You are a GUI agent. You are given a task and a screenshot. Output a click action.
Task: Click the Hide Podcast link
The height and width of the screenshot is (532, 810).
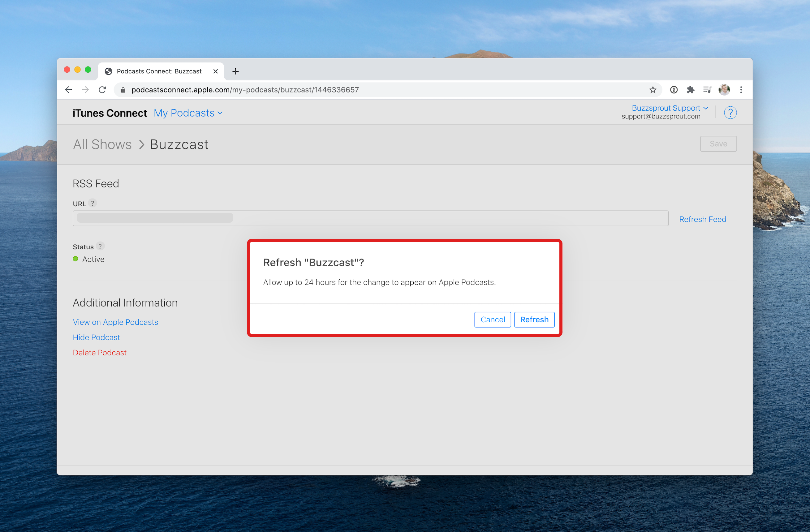coord(96,337)
